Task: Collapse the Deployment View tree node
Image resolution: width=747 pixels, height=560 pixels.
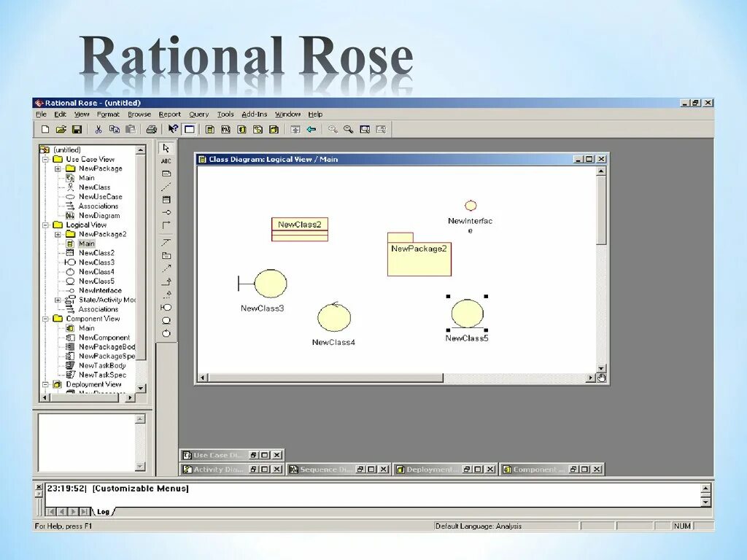Action: [45, 384]
